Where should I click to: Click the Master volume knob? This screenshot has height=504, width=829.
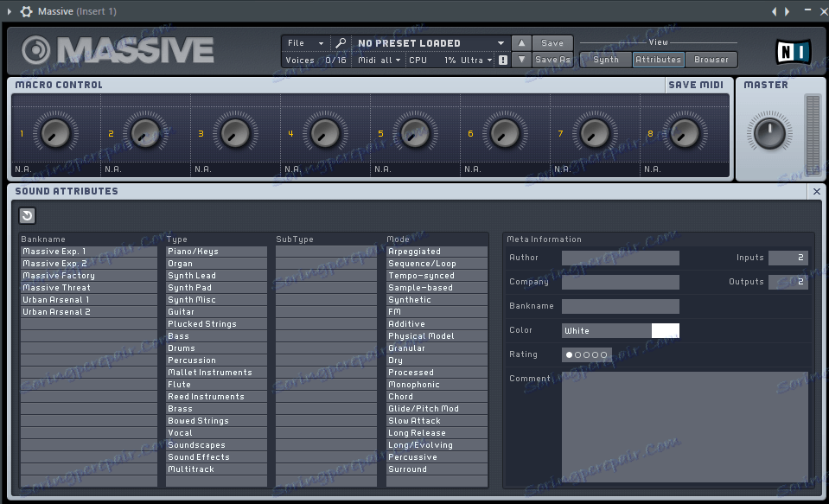pyautogui.click(x=769, y=133)
